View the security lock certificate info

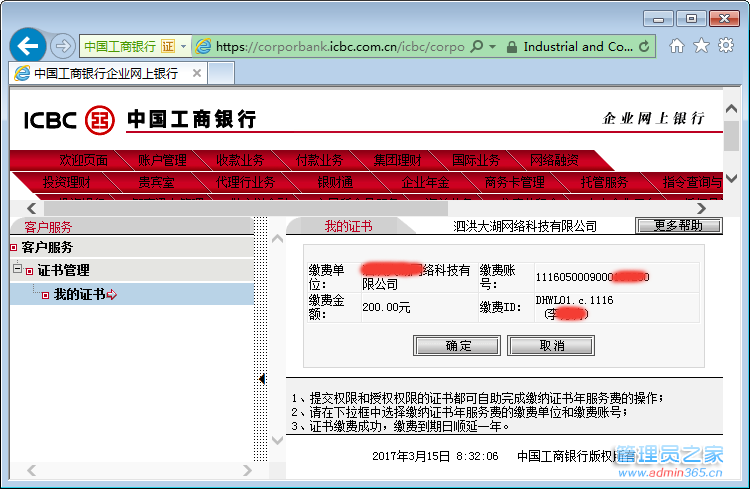click(x=511, y=47)
